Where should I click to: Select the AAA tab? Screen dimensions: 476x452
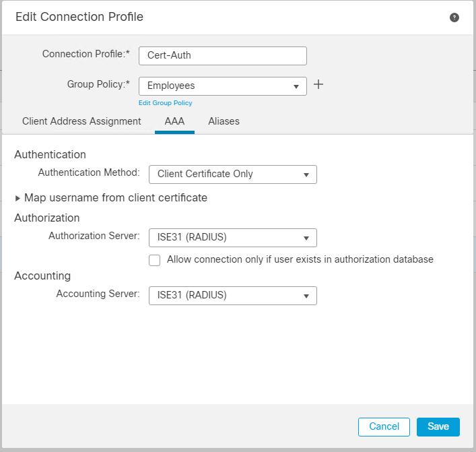point(174,122)
